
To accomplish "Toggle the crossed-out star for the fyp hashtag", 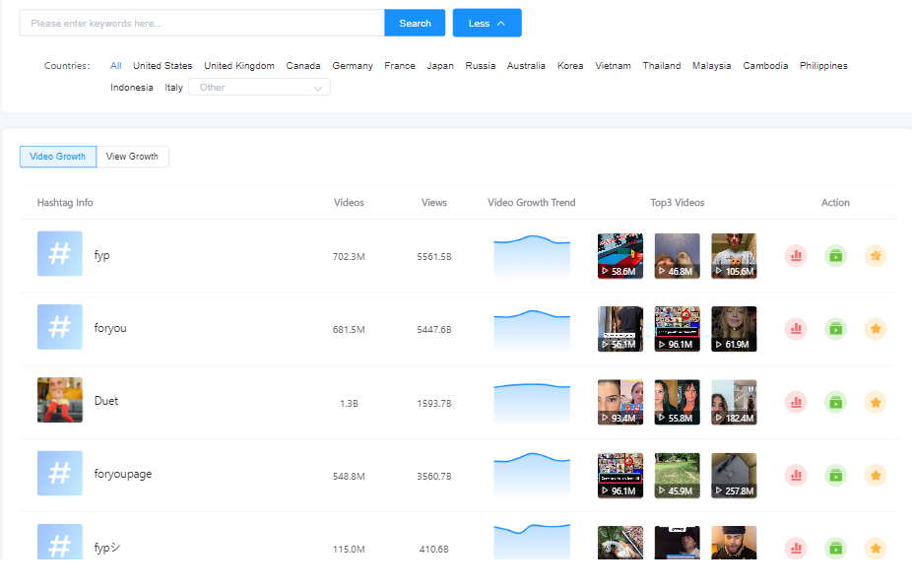I will tap(876, 255).
